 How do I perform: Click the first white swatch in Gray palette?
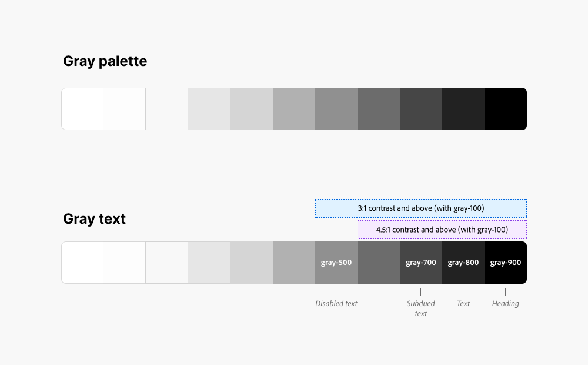click(x=82, y=109)
